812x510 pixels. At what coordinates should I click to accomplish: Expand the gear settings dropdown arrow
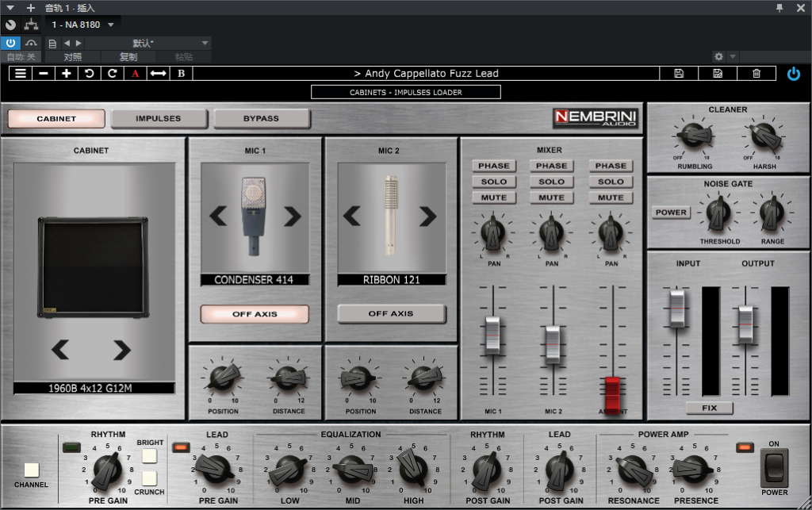click(733, 57)
